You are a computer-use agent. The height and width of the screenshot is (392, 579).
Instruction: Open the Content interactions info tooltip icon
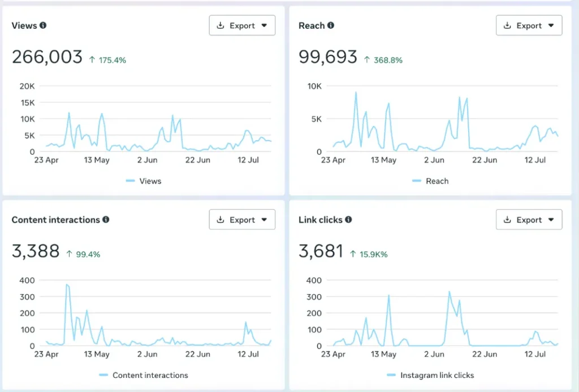pyautogui.click(x=106, y=220)
